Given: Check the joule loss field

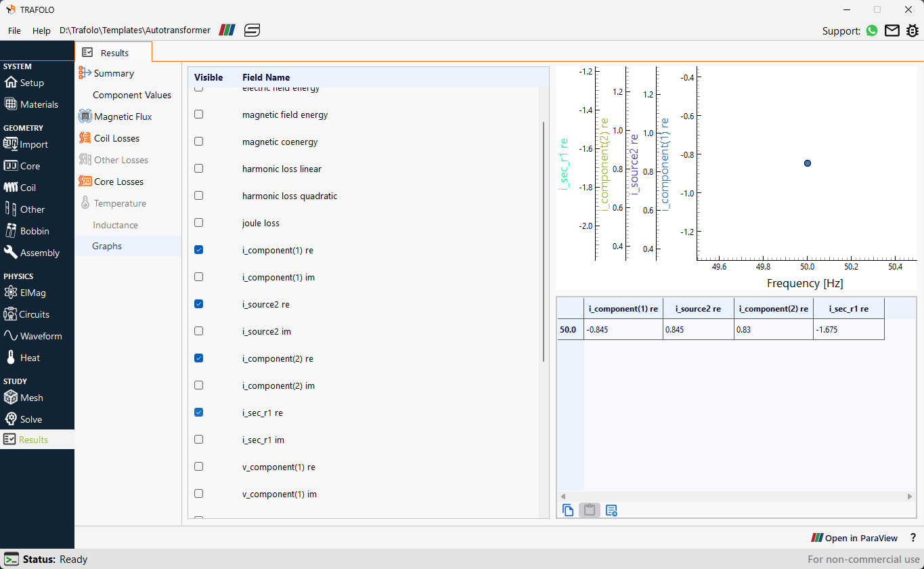Looking at the screenshot, I should pos(199,223).
